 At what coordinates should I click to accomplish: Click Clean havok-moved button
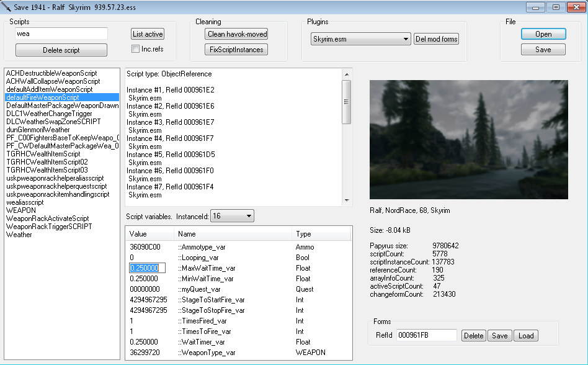(236, 34)
